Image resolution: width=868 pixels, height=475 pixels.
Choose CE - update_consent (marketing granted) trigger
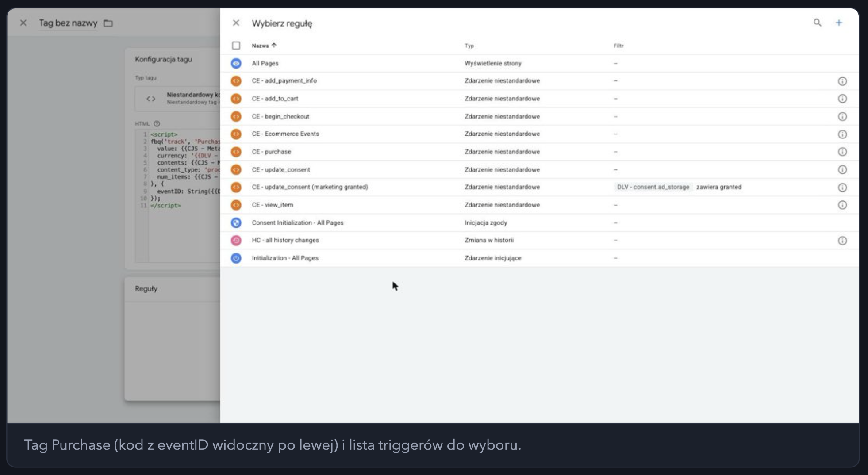pos(539,187)
